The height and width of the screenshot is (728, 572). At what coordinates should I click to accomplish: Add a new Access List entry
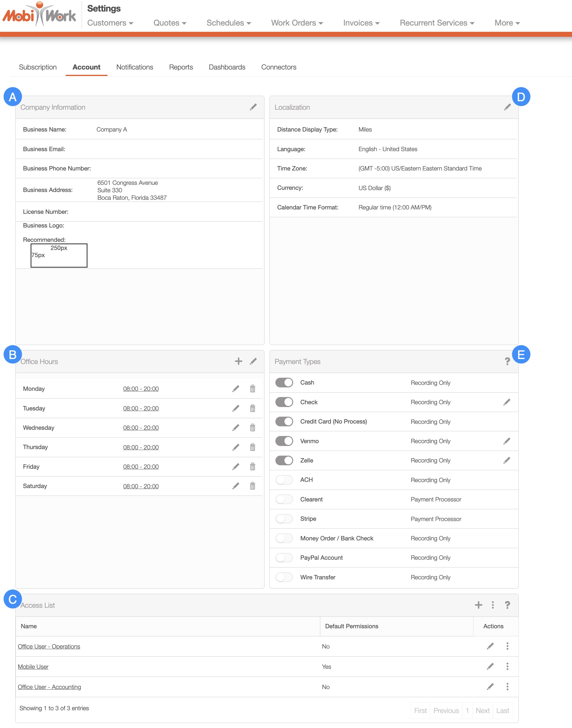[478, 605]
